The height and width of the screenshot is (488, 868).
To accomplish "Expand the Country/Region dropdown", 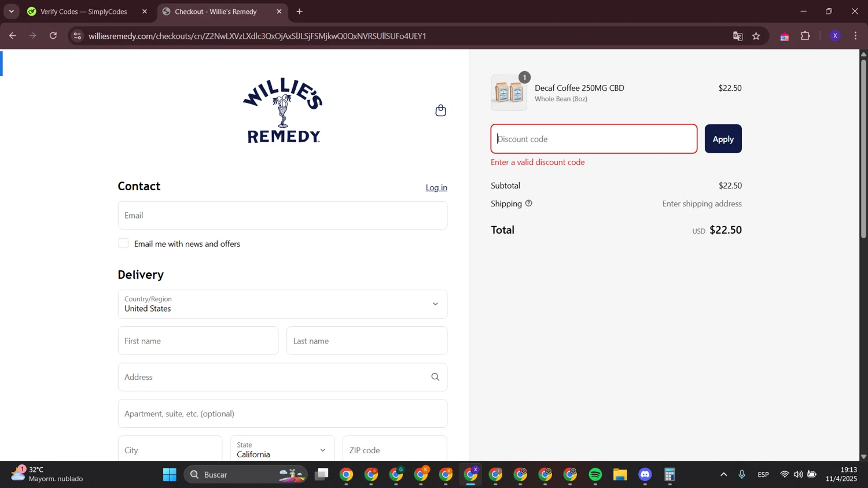I will pyautogui.click(x=282, y=304).
